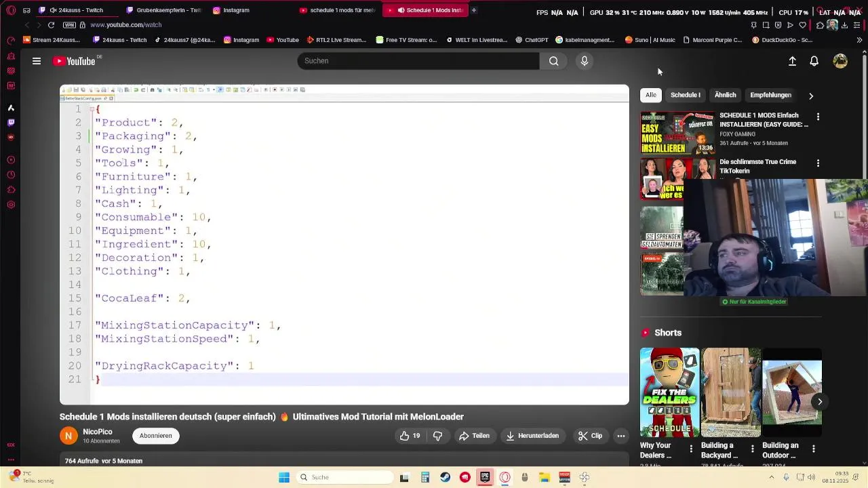This screenshot has height=488, width=868.
Task: Start voice search with the microphone
Action: [x=585, y=61]
